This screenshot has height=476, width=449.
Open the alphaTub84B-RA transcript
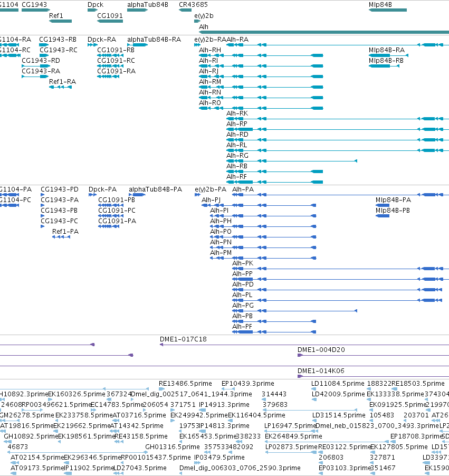click(138, 45)
